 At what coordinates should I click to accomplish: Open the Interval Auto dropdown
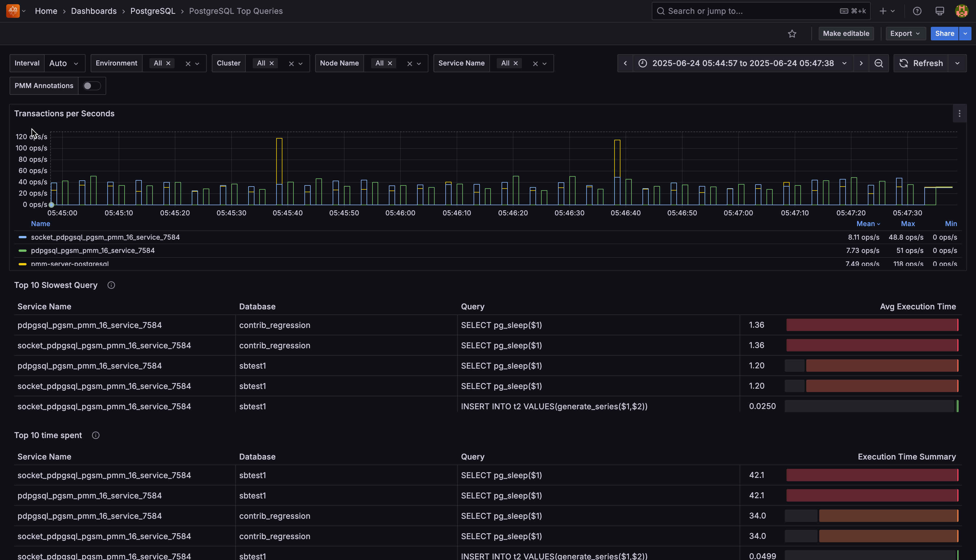[x=64, y=63]
